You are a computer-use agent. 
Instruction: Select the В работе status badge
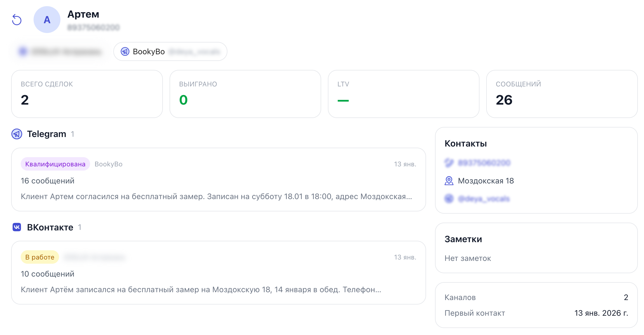[40, 257]
